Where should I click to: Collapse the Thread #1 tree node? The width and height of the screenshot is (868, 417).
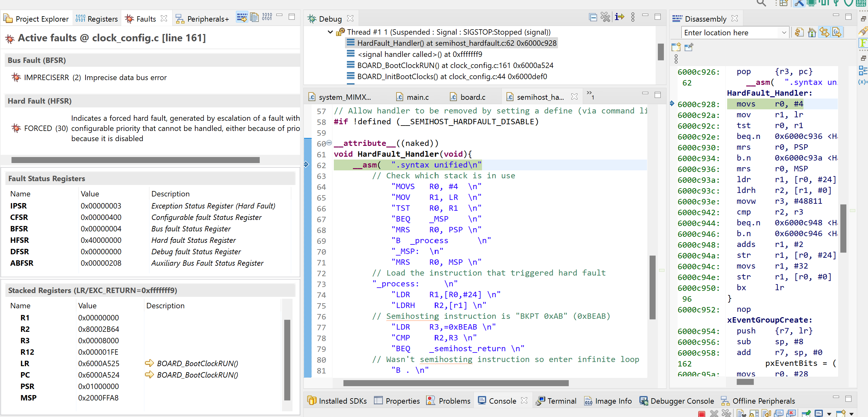(330, 32)
